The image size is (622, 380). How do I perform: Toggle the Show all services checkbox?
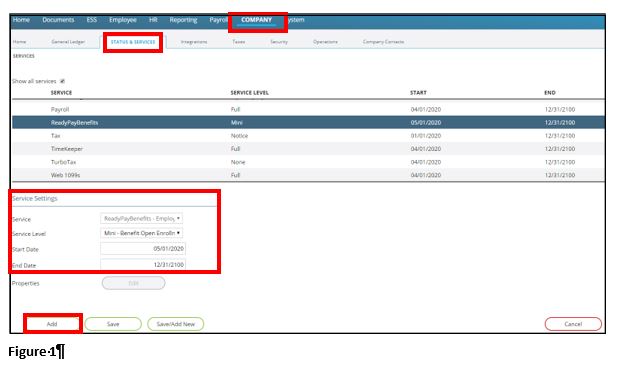(62, 81)
